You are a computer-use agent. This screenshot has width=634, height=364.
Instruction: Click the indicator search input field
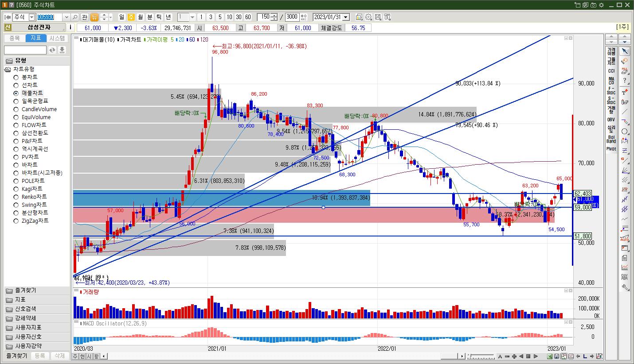pyautogui.click(x=25, y=50)
